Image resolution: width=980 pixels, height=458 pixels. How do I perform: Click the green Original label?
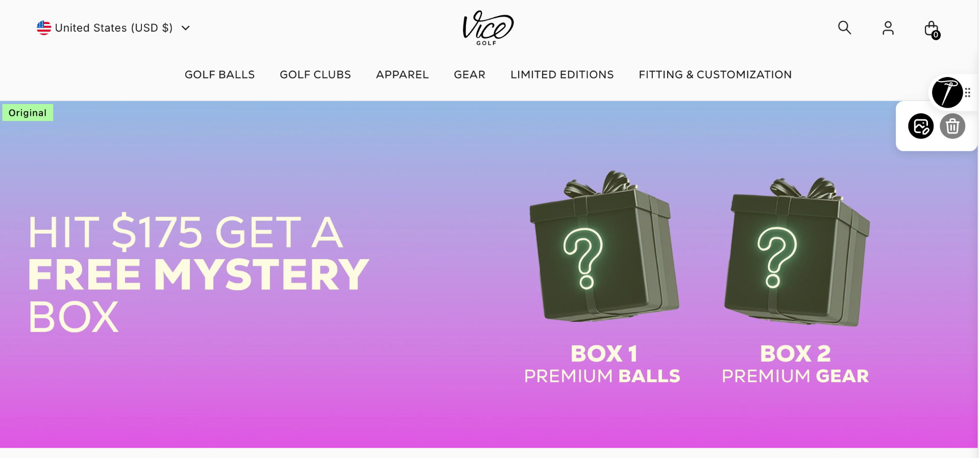click(x=28, y=113)
